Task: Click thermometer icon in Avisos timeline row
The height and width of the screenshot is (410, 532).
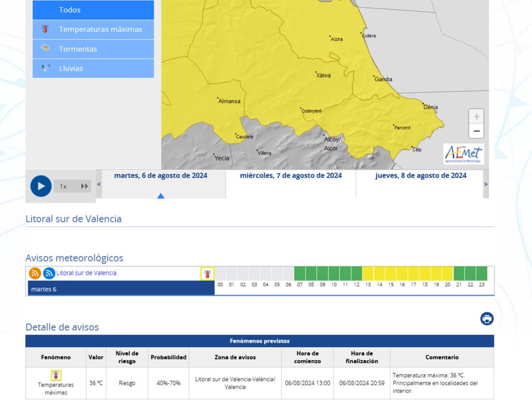Action: coord(207,274)
